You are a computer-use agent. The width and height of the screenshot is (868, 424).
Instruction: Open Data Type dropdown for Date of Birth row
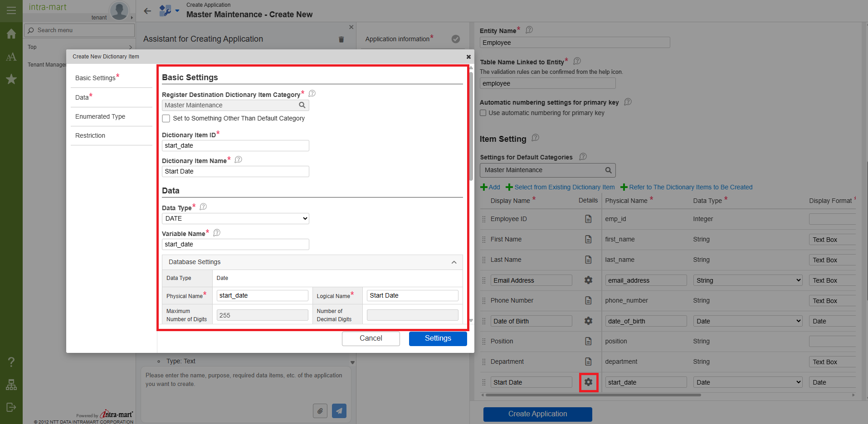[747, 321]
